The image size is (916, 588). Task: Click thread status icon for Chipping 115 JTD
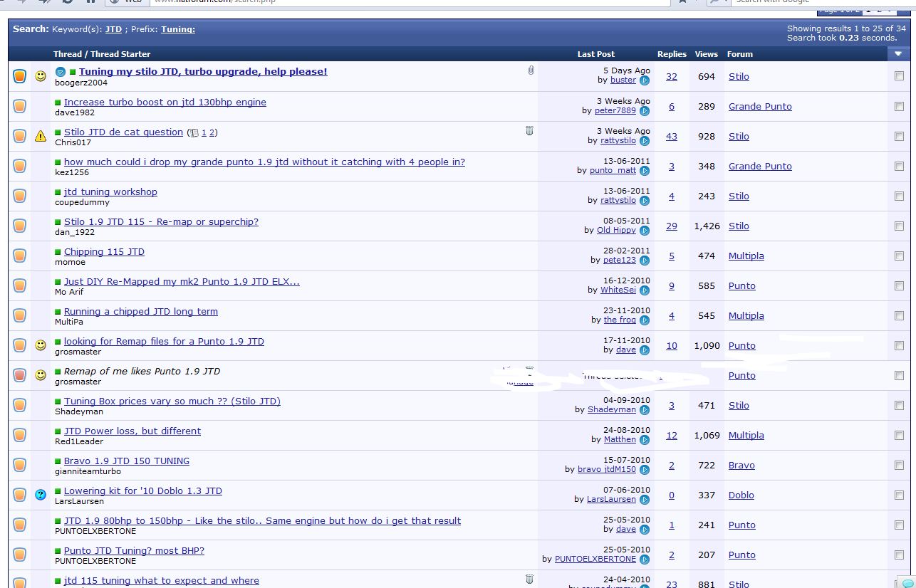(x=19, y=256)
